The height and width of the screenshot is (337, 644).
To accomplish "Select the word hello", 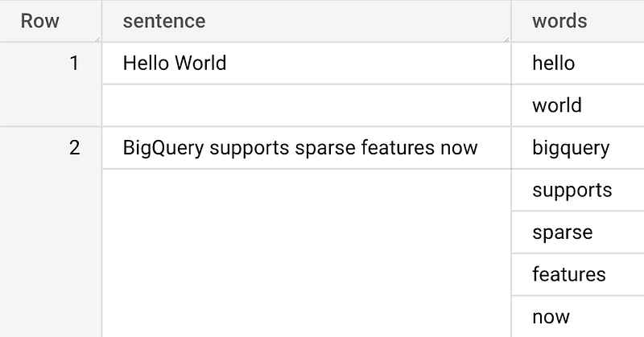I will pos(553,64).
